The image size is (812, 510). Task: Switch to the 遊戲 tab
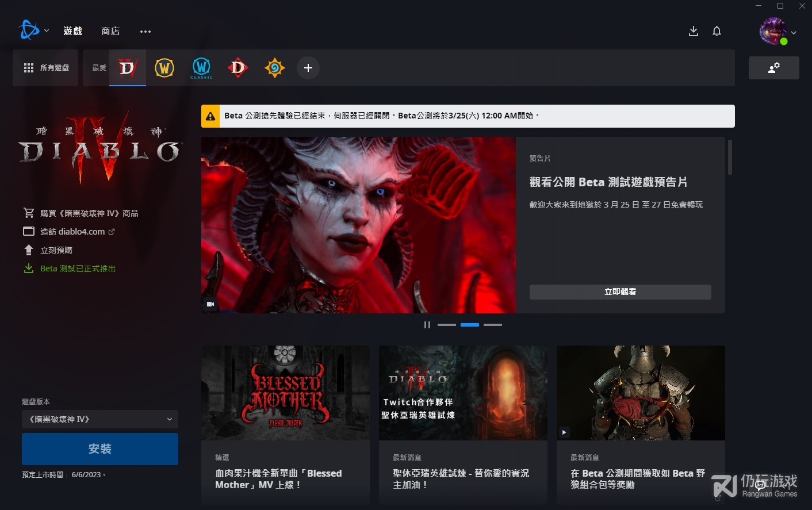click(73, 31)
